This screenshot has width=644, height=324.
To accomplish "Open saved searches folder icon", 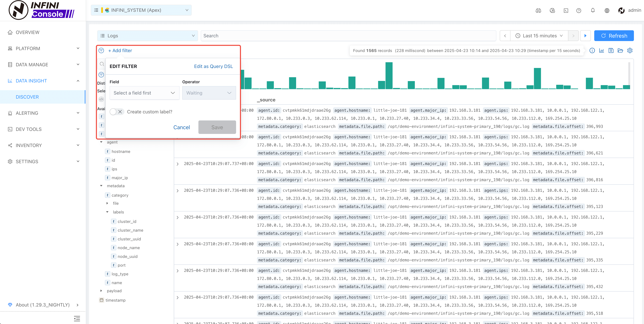I will pyautogui.click(x=620, y=50).
